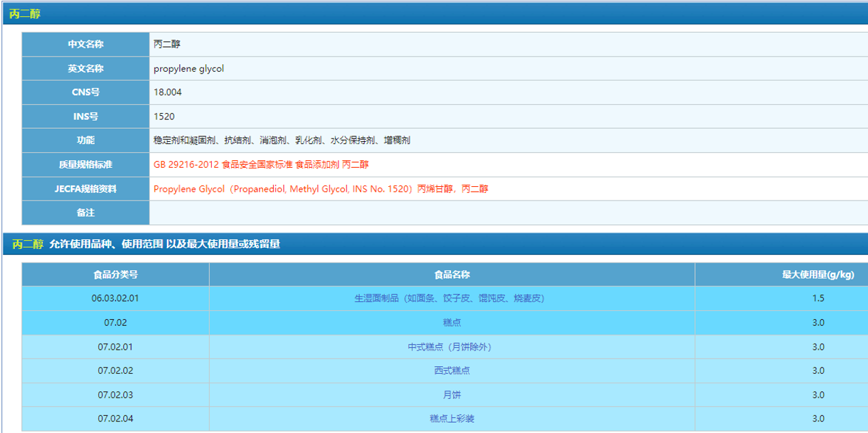Click the 07.02.03 category number cell
Image resolution: width=868 pixels, height=433 pixels.
click(115, 395)
